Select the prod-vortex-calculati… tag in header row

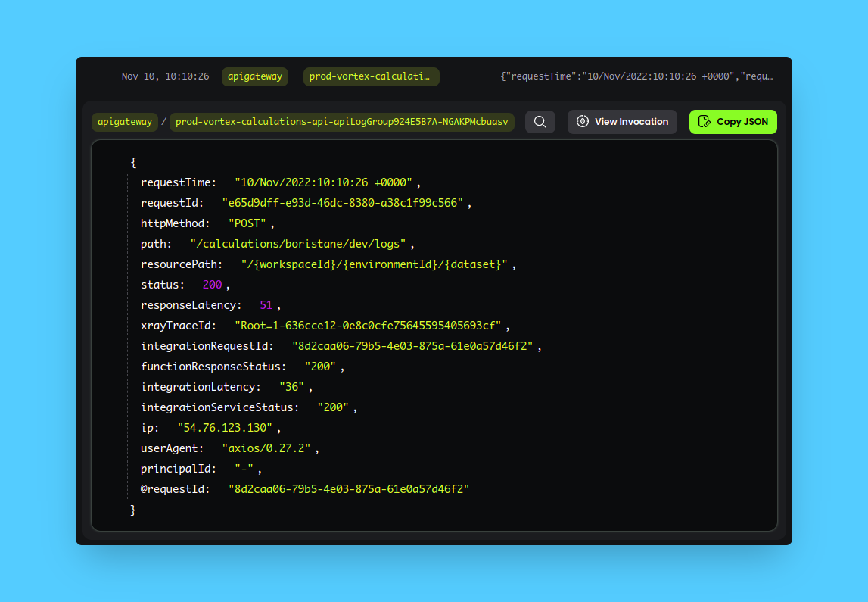(371, 76)
